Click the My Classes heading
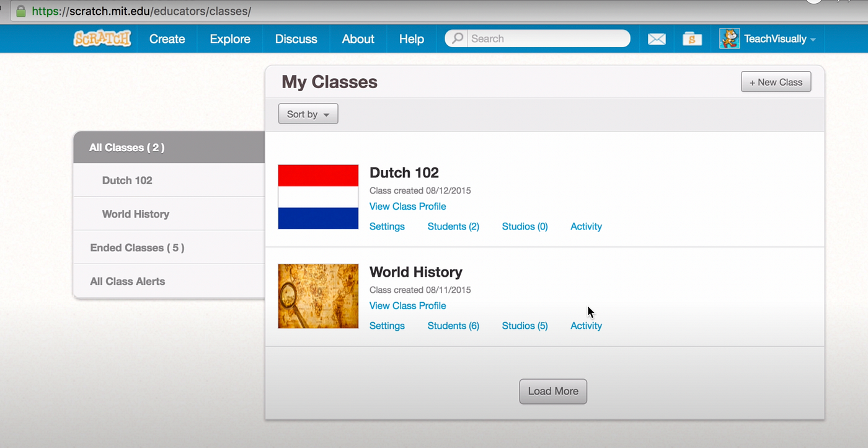 coord(329,82)
